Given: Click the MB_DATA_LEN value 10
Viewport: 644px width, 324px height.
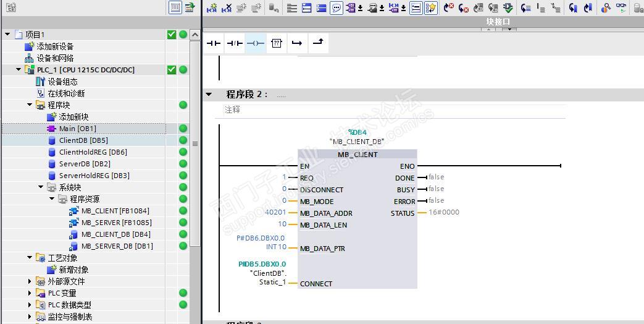Looking at the screenshot, I should [282, 224].
